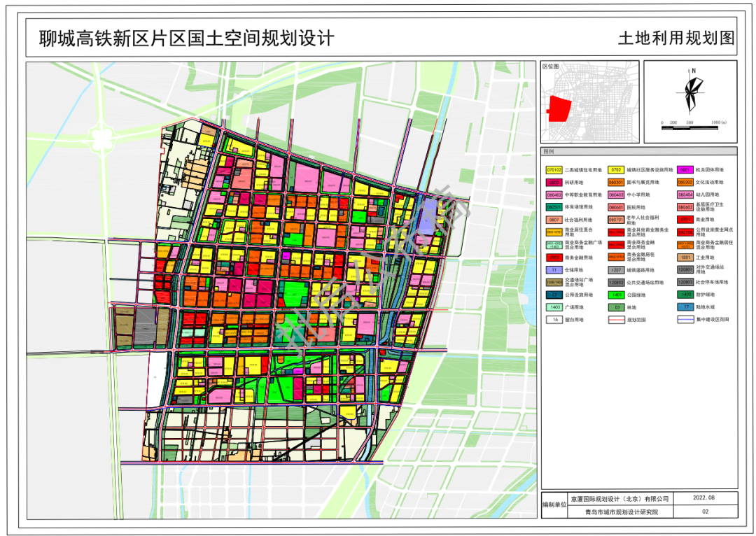The width and height of the screenshot is (756, 536).
Task: Click 意厦国际规划设计（北京）有限公司 in title block
Action: click(x=620, y=498)
